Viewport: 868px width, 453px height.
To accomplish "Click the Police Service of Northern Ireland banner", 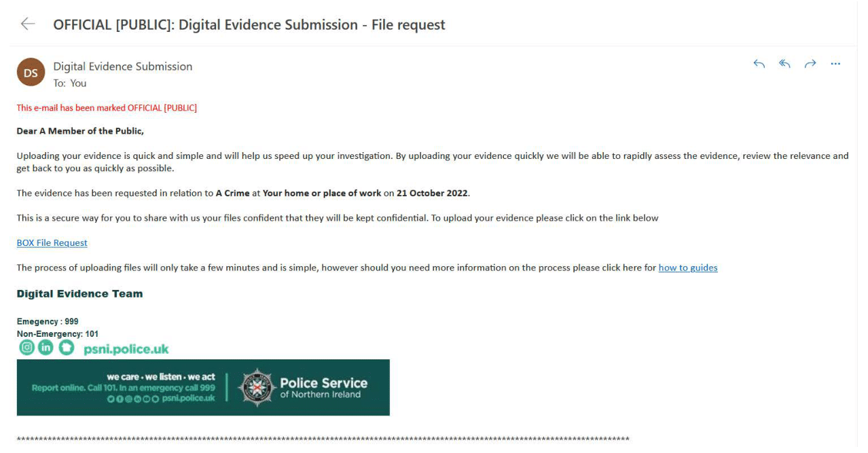I will (204, 387).
